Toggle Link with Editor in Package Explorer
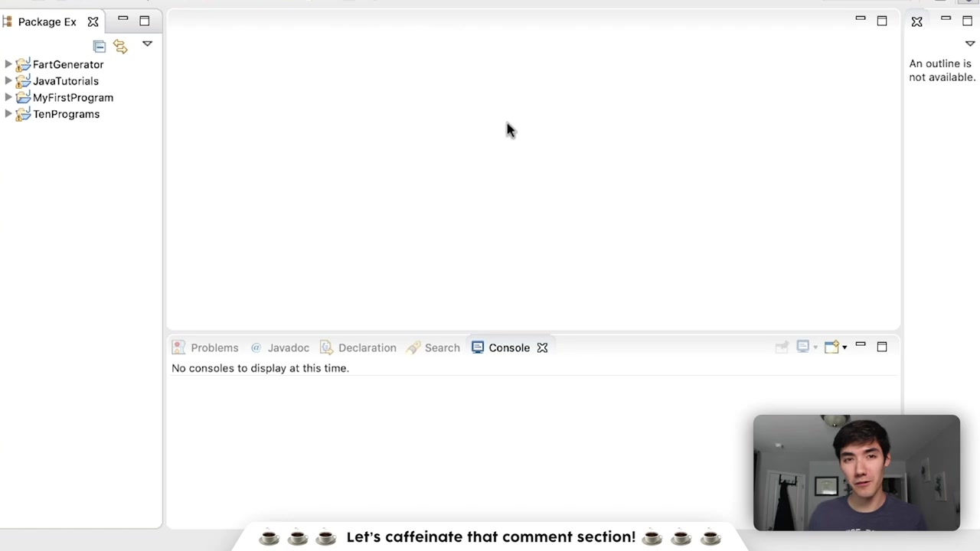Viewport: 980px width, 551px height. (x=120, y=46)
